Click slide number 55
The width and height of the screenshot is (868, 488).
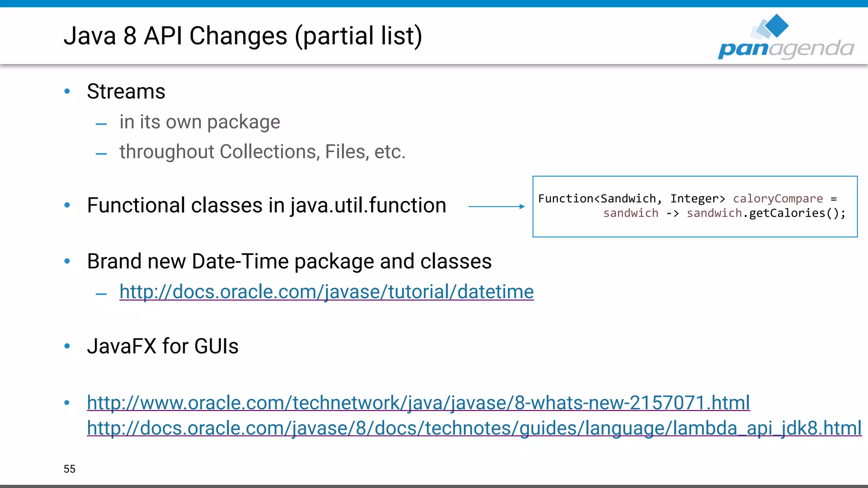(70, 469)
